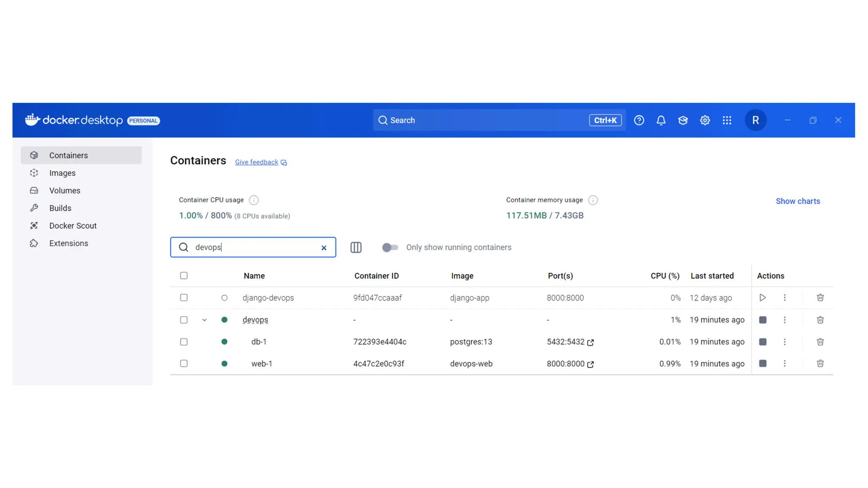Screen dimensions: 868x488
Task: Open the apps grid icon
Action: click(x=727, y=120)
